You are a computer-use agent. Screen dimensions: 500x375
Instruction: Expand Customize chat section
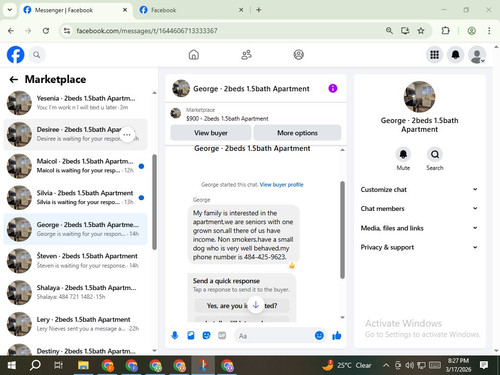click(419, 189)
